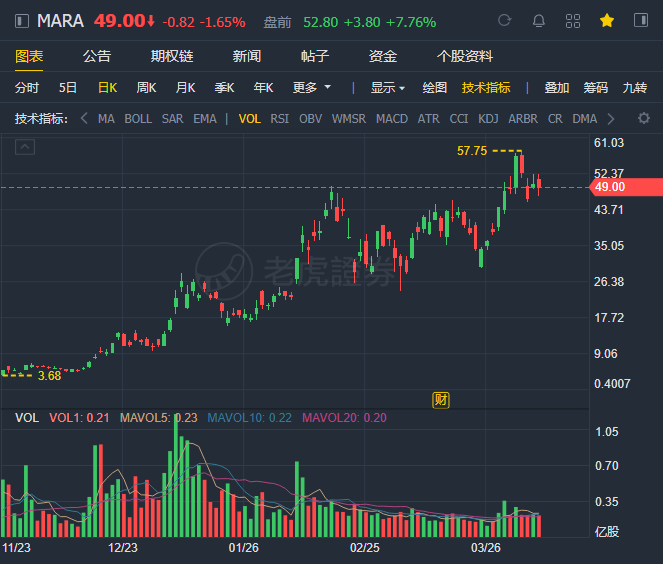Viewport: 663px width, 564px height.
Task: Click the 绘图 drawing button
Action: point(435,88)
